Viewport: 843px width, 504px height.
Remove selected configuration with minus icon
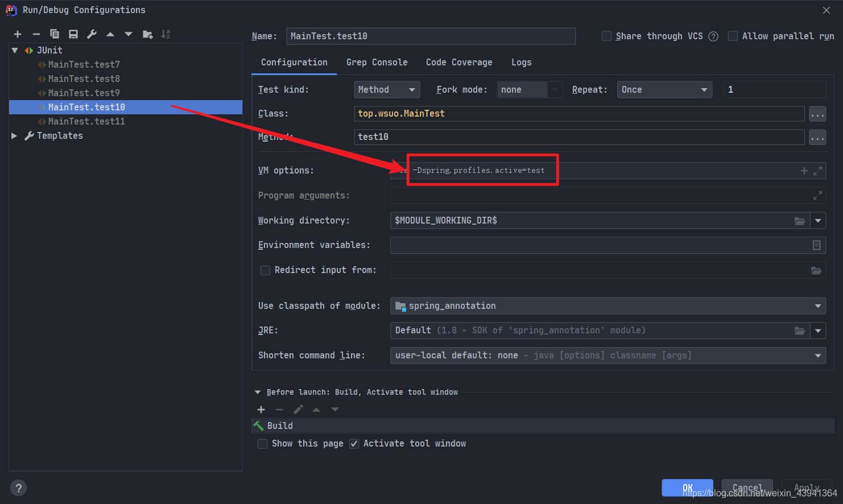click(x=36, y=34)
